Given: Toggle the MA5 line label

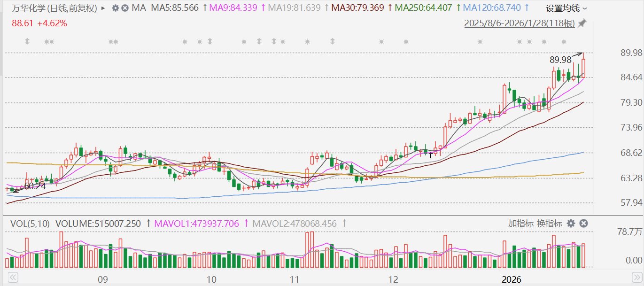Looking at the screenshot, I should point(174,8).
